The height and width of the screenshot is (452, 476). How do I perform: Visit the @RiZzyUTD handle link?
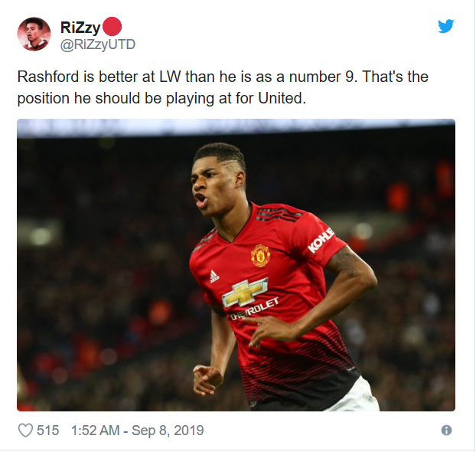coord(98,44)
